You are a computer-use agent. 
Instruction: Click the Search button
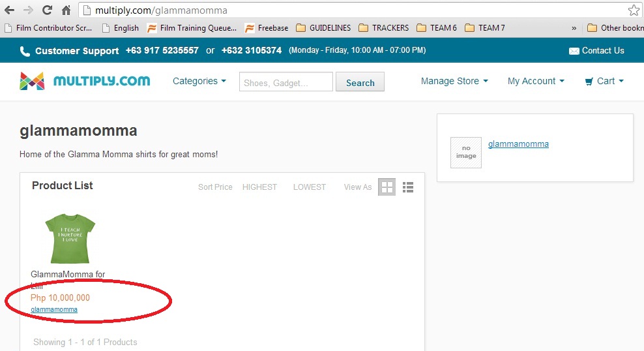click(x=360, y=82)
